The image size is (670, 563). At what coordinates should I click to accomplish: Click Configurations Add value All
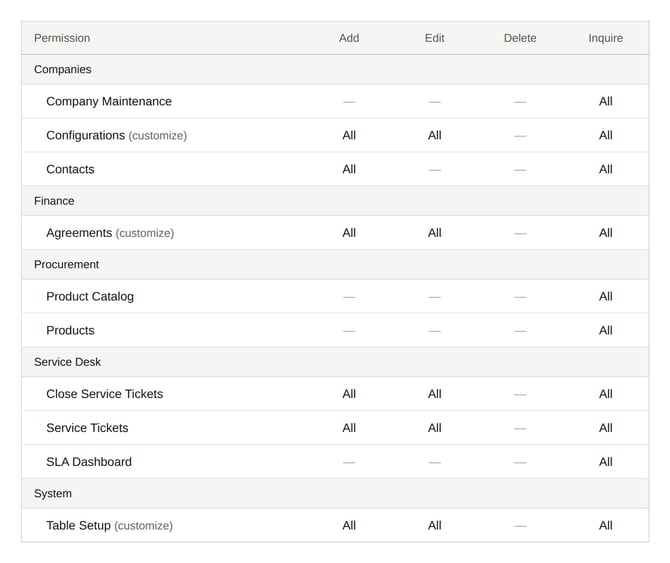coord(349,135)
